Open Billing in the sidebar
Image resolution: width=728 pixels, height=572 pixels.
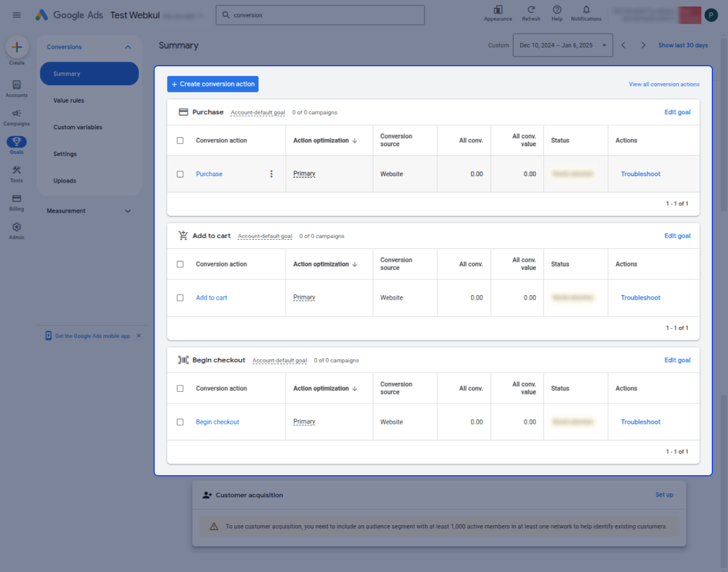coord(17,202)
